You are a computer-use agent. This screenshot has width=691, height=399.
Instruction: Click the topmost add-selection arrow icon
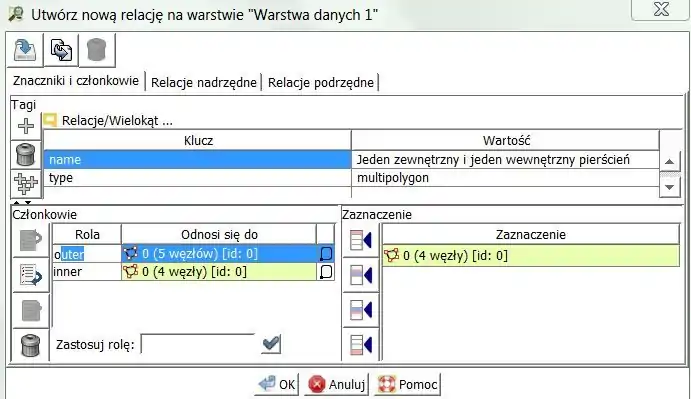click(361, 241)
